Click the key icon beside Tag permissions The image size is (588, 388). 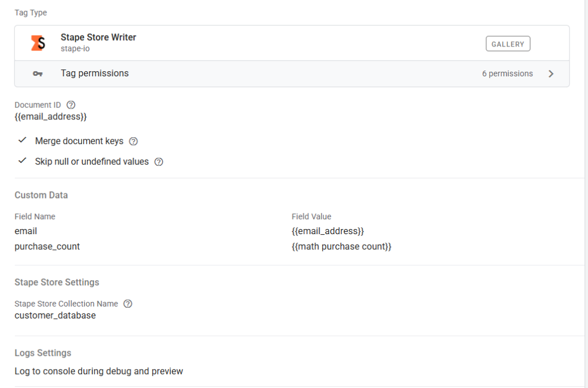[x=38, y=74]
